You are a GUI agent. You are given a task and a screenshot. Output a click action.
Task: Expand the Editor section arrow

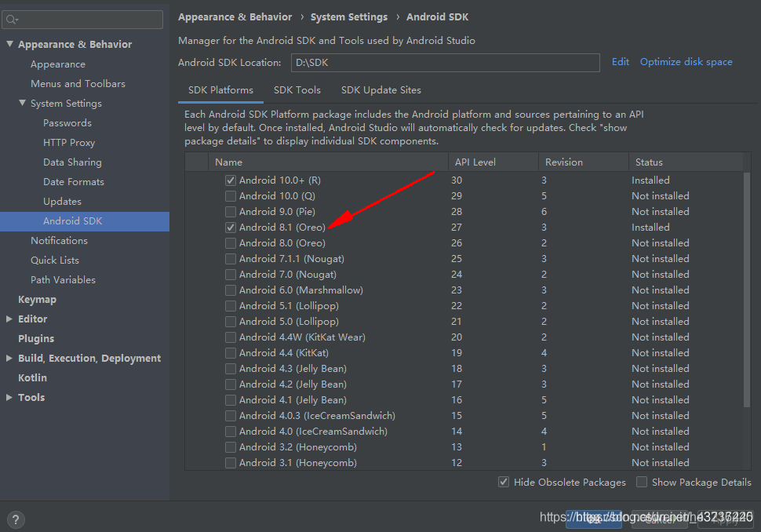click(9, 319)
